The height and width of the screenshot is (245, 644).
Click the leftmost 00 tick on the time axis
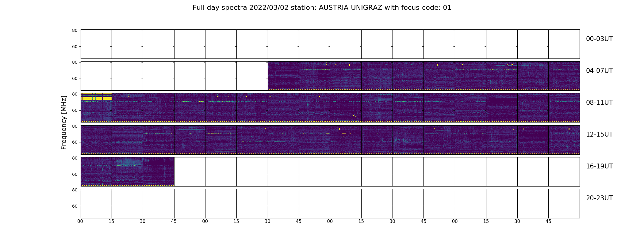click(80, 221)
